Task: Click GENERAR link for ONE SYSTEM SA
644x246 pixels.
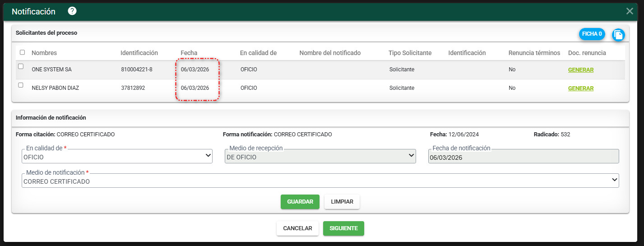Action: pyautogui.click(x=580, y=70)
